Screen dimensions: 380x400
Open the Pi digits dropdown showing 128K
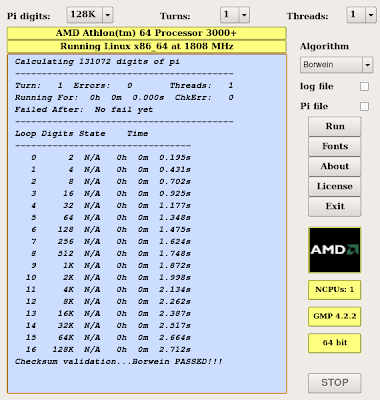point(90,15)
